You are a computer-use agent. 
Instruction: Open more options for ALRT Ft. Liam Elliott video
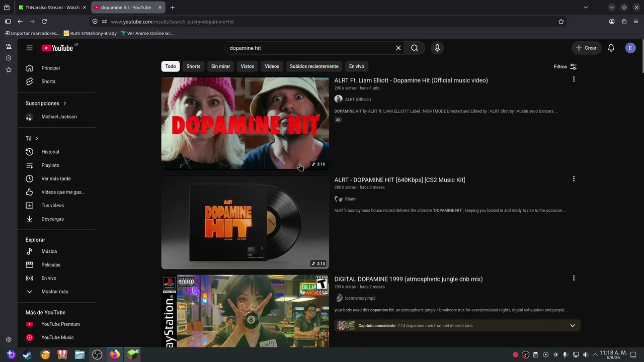pyautogui.click(x=574, y=79)
